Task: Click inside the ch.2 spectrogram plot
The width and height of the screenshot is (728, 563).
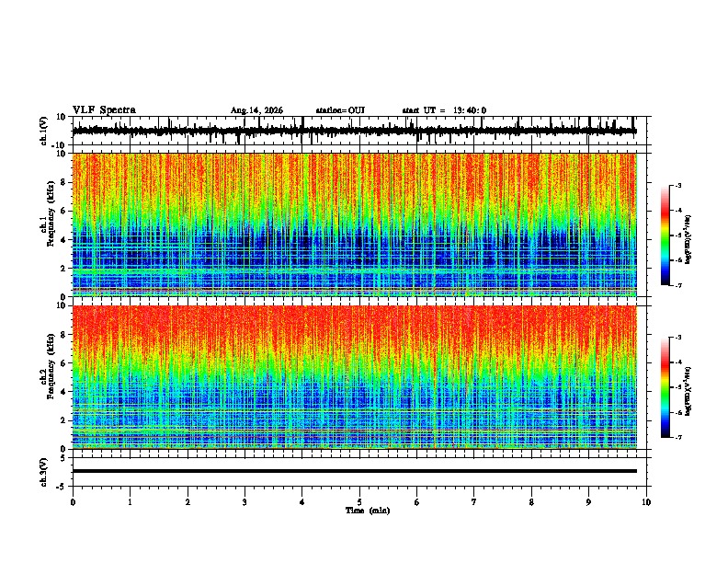Action: (355, 377)
